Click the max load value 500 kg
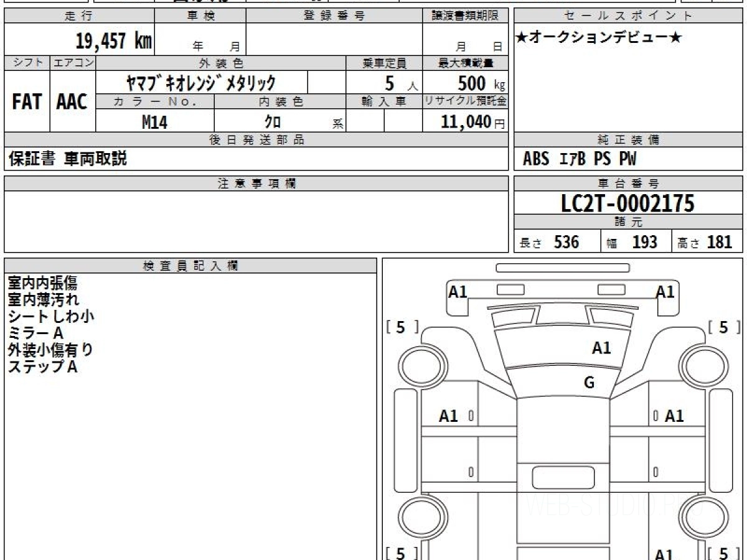 (x=481, y=83)
